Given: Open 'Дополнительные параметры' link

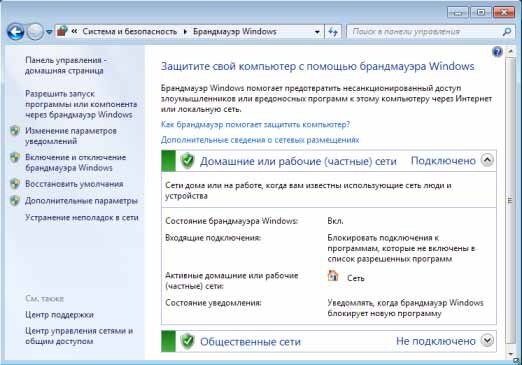Looking at the screenshot, I should pos(81,201).
